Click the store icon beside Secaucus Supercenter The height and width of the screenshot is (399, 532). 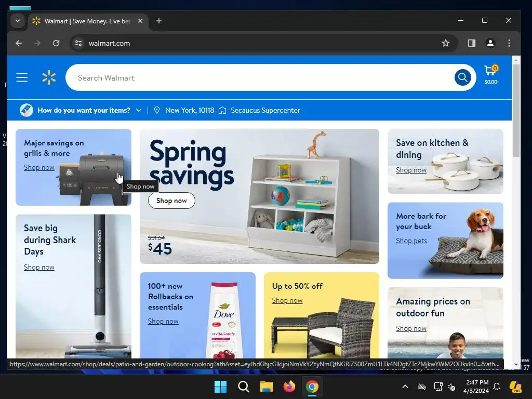point(222,110)
